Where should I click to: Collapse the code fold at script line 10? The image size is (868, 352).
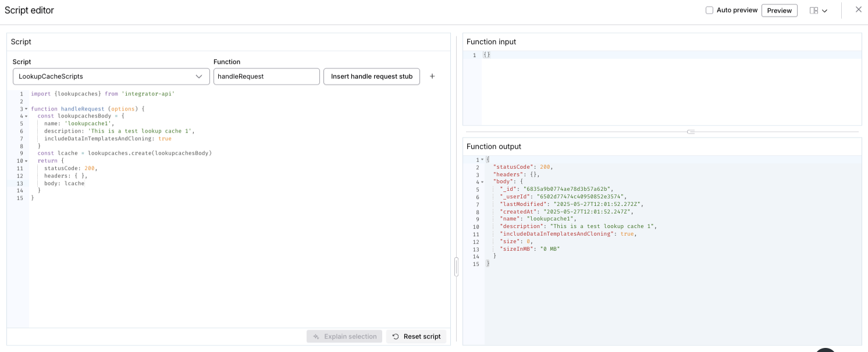coord(26,161)
